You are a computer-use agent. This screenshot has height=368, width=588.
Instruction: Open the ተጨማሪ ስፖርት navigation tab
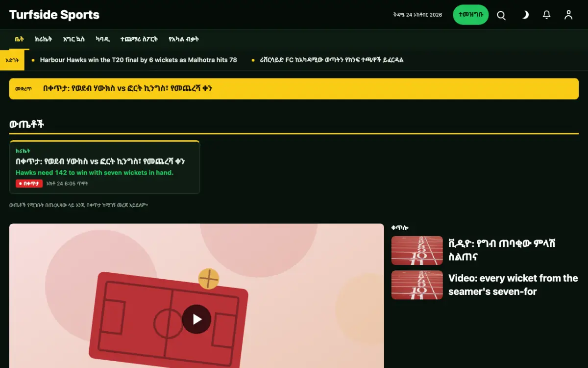click(139, 39)
